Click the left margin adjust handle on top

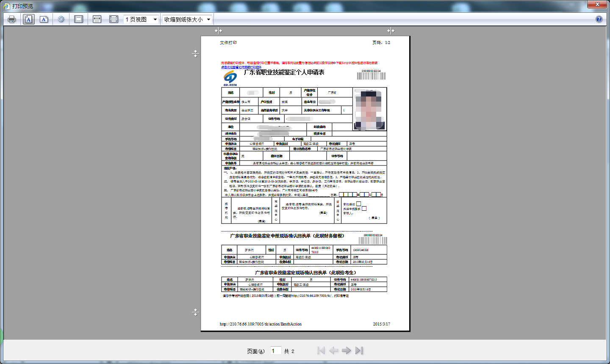[x=218, y=30]
